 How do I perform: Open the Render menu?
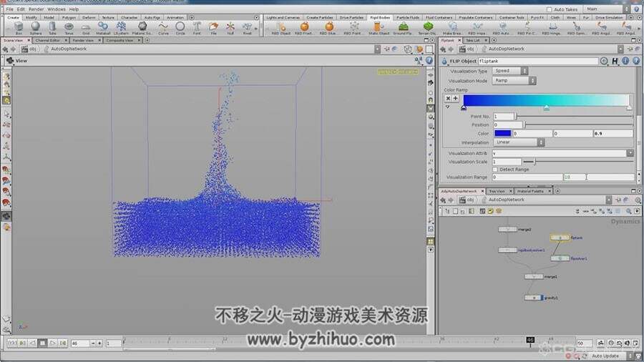click(36, 9)
